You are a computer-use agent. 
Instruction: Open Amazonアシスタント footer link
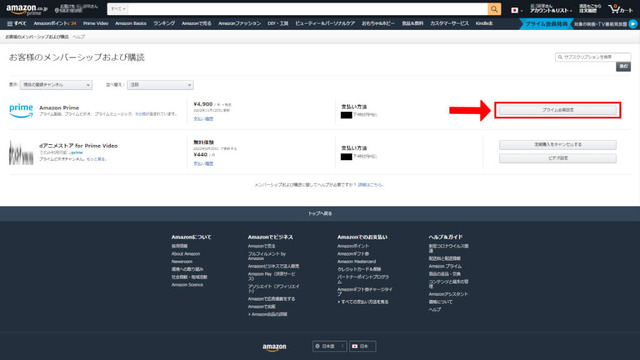click(x=449, y=294)
